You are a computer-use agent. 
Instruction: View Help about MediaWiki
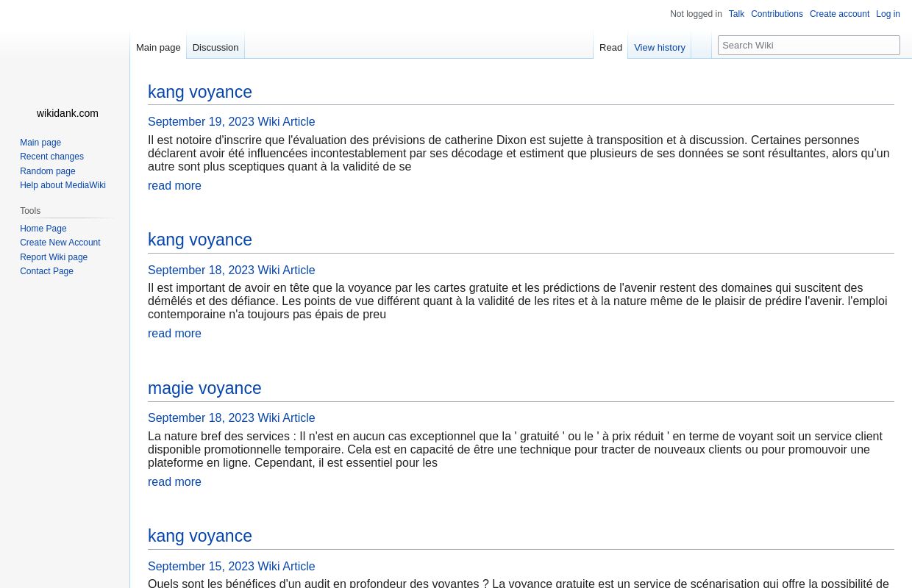point(63,185)
